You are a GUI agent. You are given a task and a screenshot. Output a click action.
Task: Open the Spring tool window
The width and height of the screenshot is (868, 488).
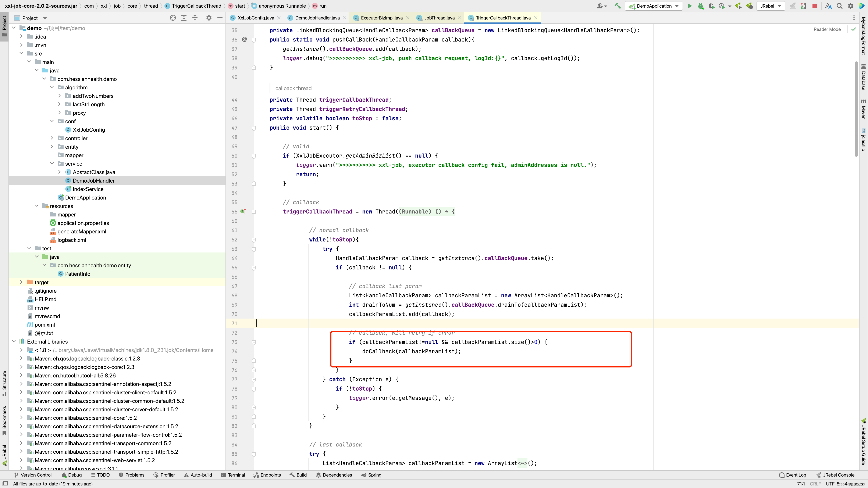(x=371, y=475)
